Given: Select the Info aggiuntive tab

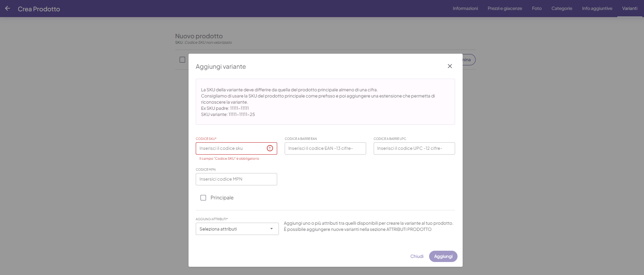Looking at the screenshot, I should pos(597,9).
